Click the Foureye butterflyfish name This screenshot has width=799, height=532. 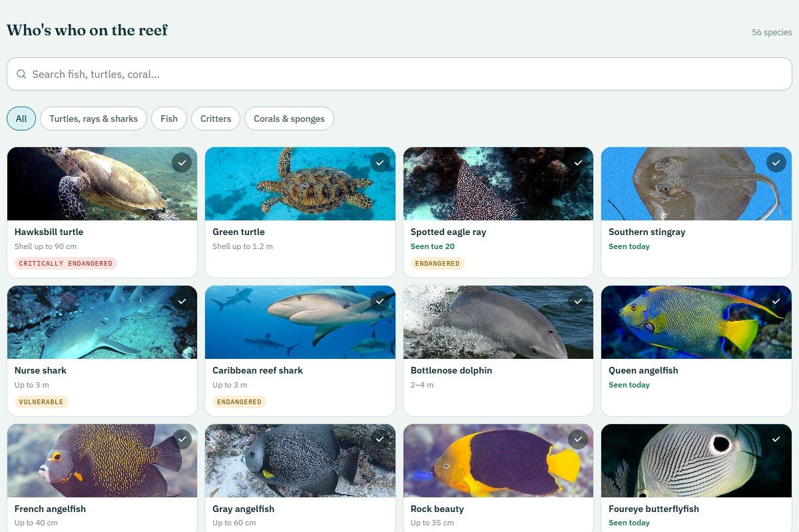[x=654, y=509]
